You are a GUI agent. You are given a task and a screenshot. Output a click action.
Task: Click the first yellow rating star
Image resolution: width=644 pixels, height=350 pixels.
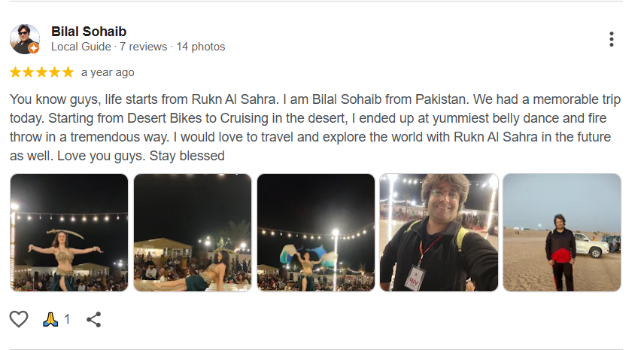click(x=15, y=72)
